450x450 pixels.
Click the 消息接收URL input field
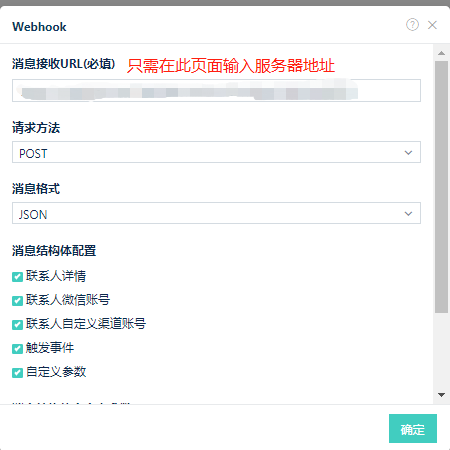point(216,91)
